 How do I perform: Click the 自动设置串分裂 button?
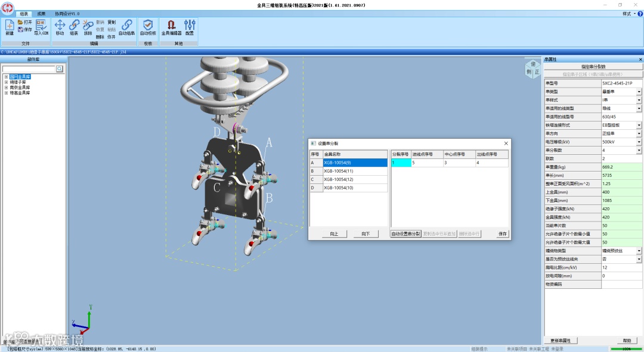[x=406, y=234]
